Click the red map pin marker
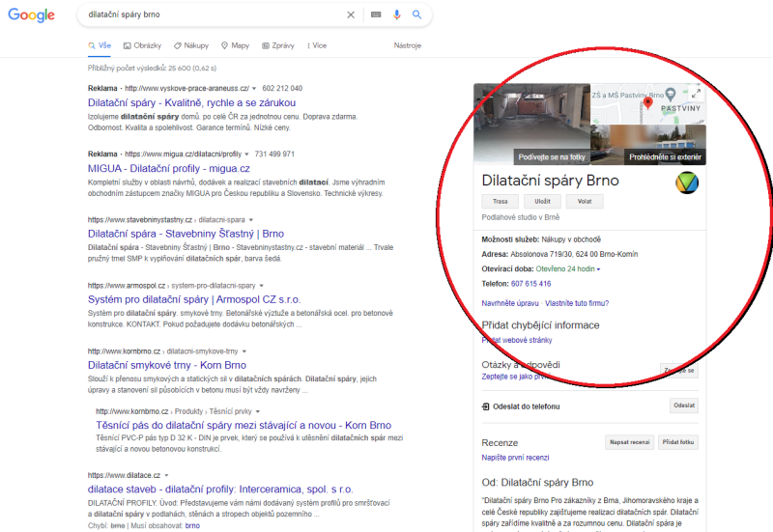This screenshot has height=532, width=773. tap(647, 103)
